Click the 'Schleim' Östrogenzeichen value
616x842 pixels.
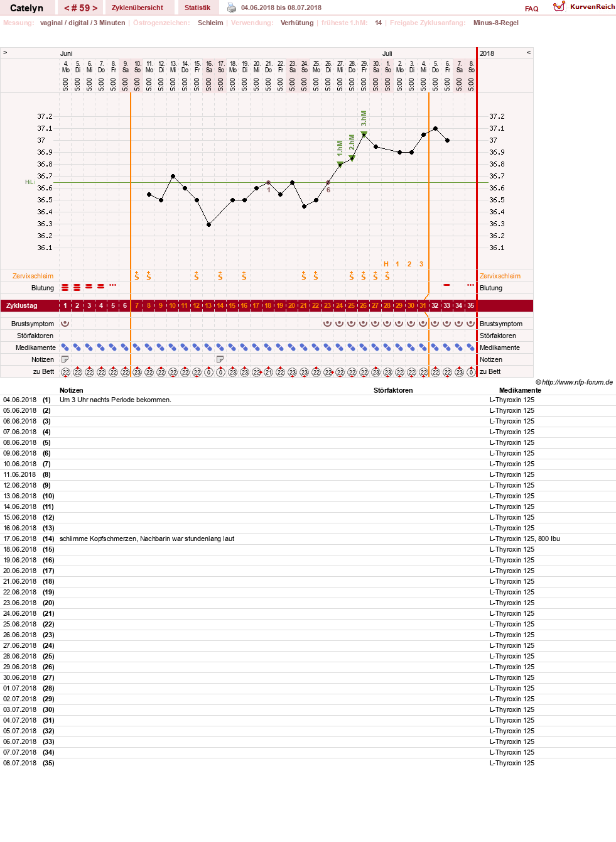(210, 23)
